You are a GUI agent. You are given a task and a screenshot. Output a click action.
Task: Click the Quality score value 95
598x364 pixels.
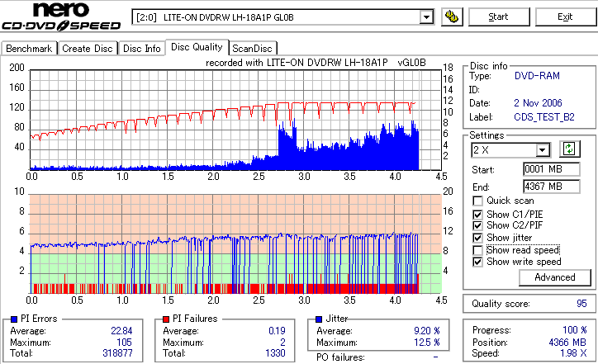pyautogui.click(x=581, y=304)
